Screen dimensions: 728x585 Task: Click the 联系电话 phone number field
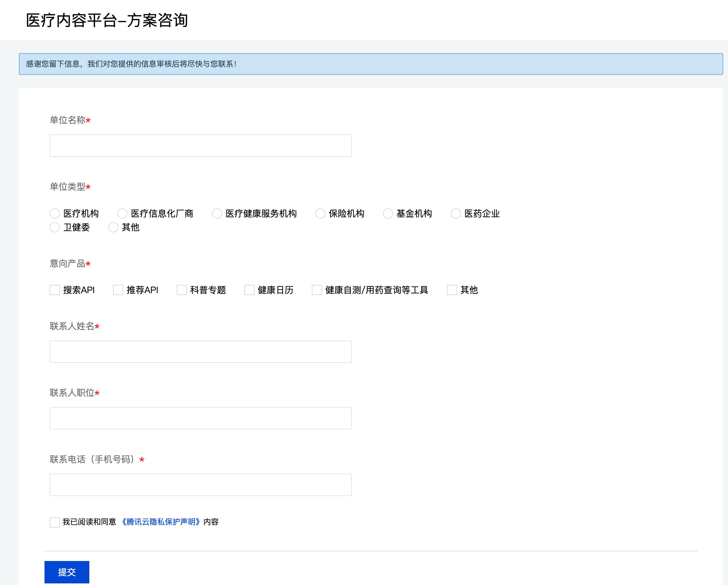[x=201, y=485]
